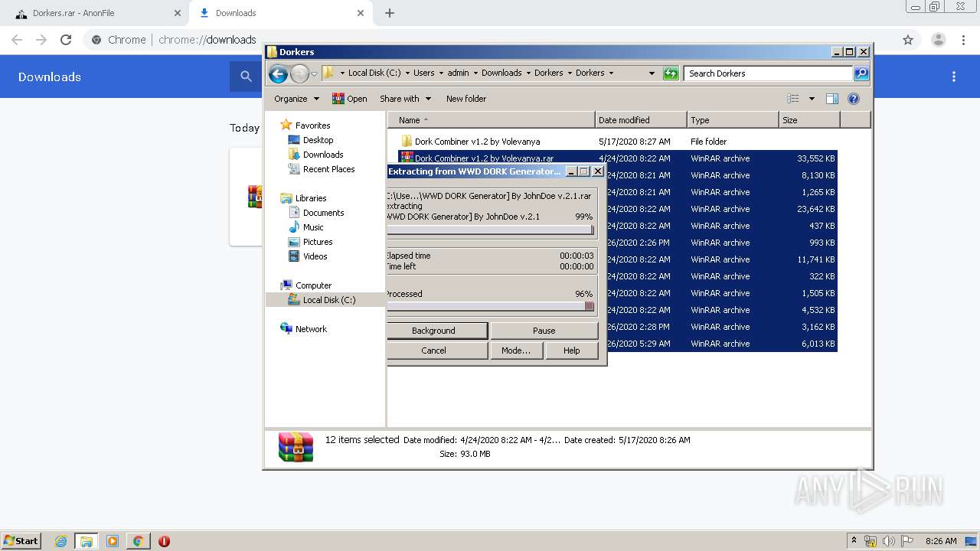Viewport: 980px width, 551px height.
Task: Click the WinRAR Open toolbar button
Action: pos(349,99)
